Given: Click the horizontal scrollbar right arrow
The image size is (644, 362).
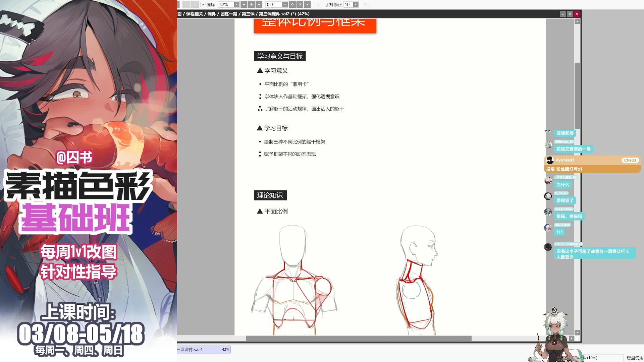Looking at the screenshot, I should [572, 339].
